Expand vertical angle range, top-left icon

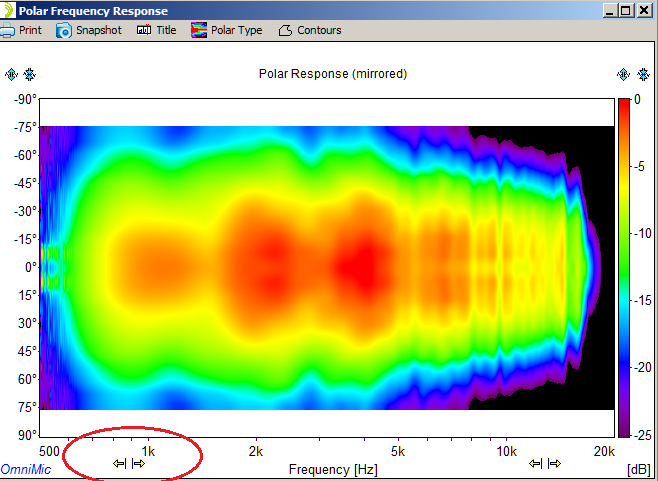(x=11, y=75)
